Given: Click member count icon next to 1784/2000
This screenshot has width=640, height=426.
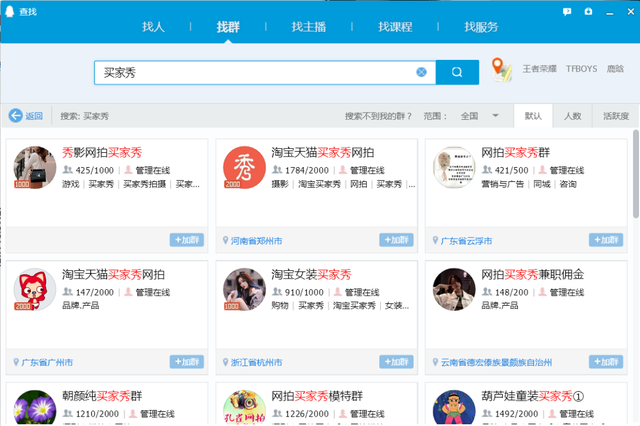Looking at the screenshot, I should (277, 169).
